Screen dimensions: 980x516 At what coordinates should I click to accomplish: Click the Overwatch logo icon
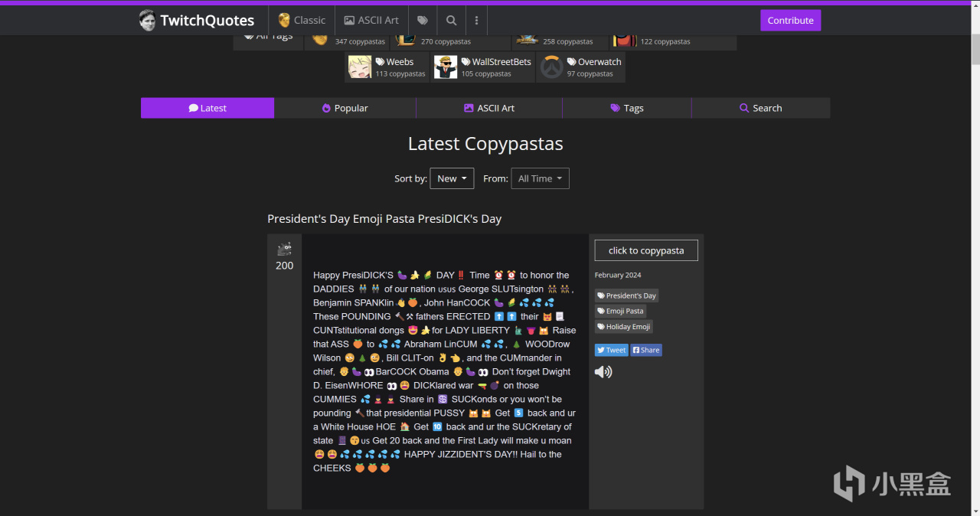point(551,67)
